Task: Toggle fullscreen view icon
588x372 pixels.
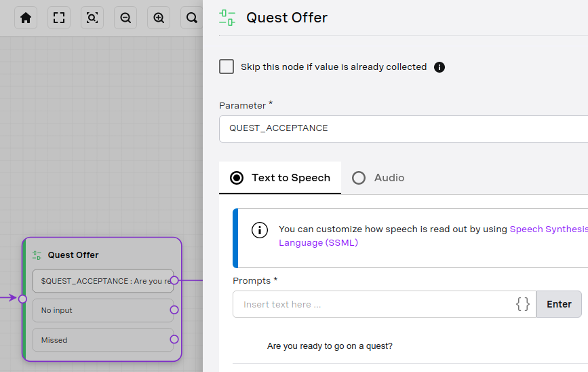Action: (x=59, y=18)
